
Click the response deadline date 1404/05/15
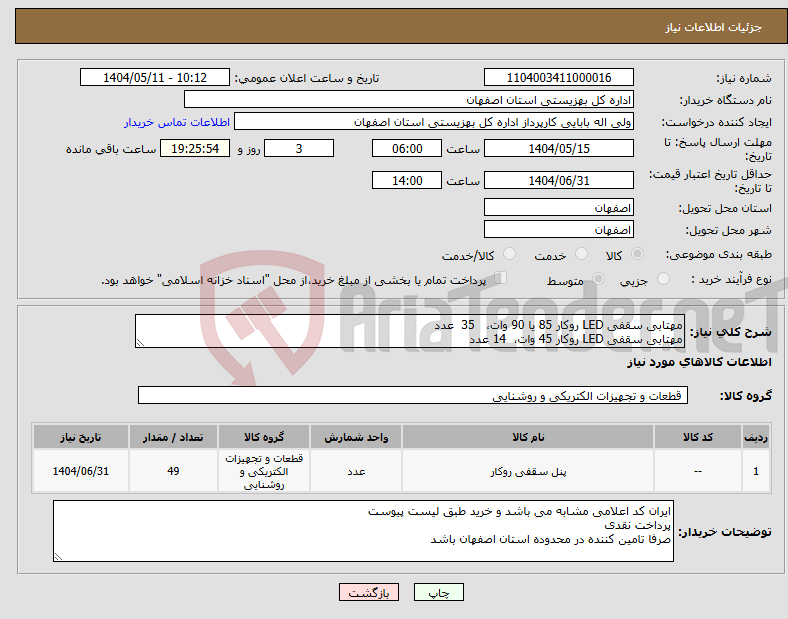point(559,149)
